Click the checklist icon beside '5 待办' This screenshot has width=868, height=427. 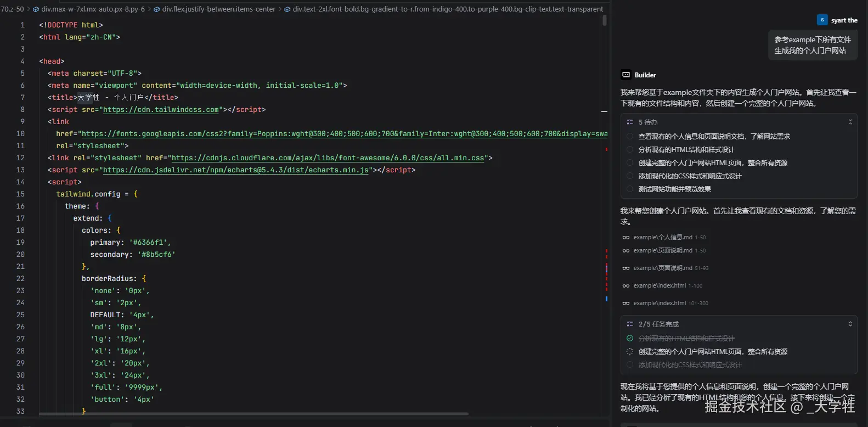630,122
